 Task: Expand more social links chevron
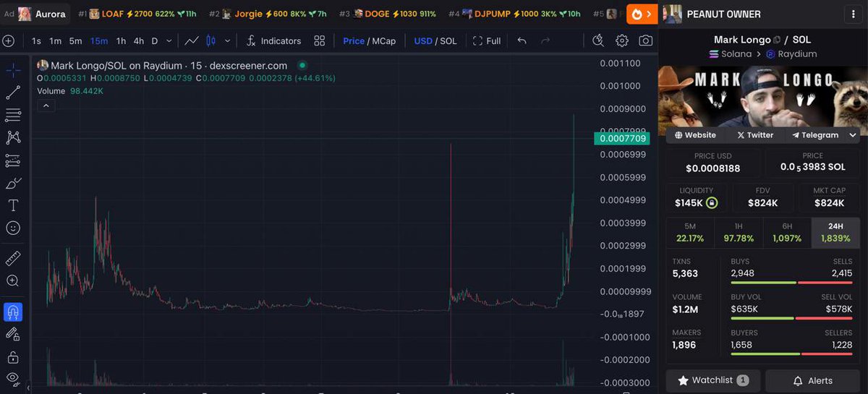click(x=852, y=135)
